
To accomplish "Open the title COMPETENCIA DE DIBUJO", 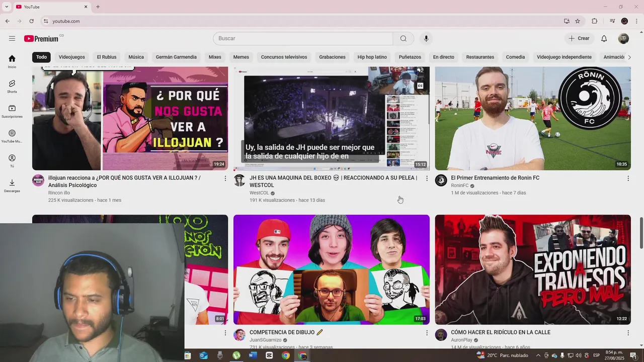I will click(x=286, y=332).
